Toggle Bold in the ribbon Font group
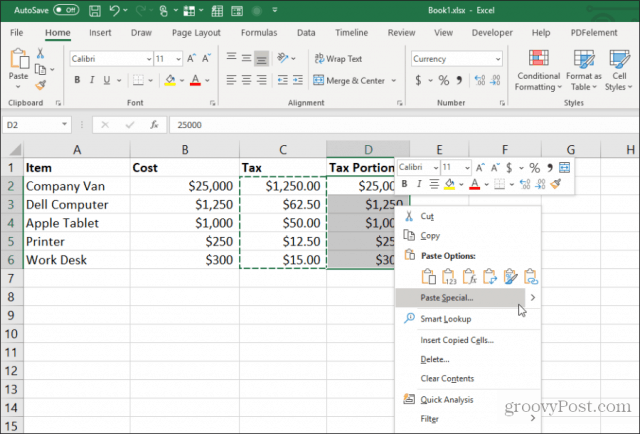This screenshot has width=640, height=434. 77,80
